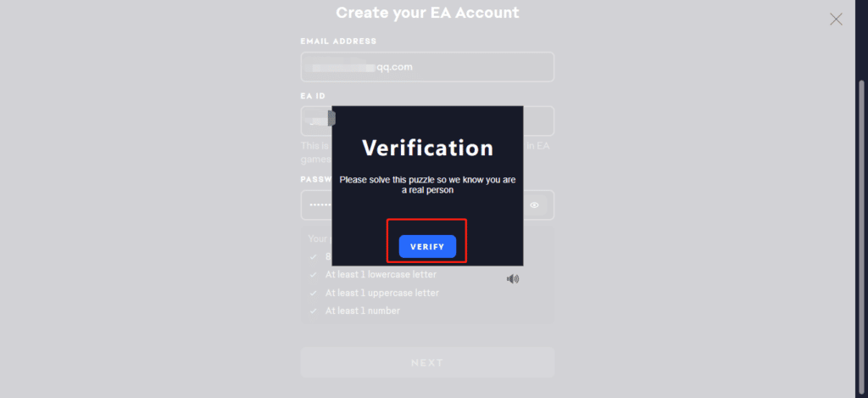Click the NEXT button
The height and width of the screenshot is (398, 868).
pyautogui.click(x=427, y=362)
